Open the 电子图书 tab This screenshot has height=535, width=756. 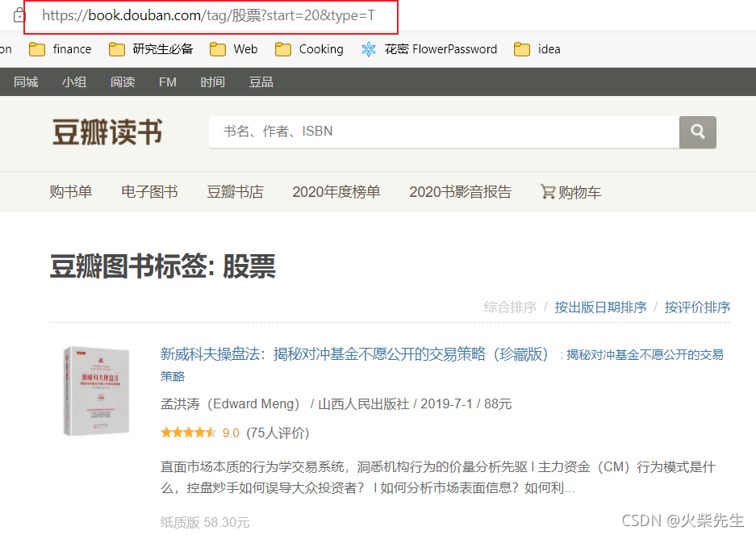click(x=149, y=192)
